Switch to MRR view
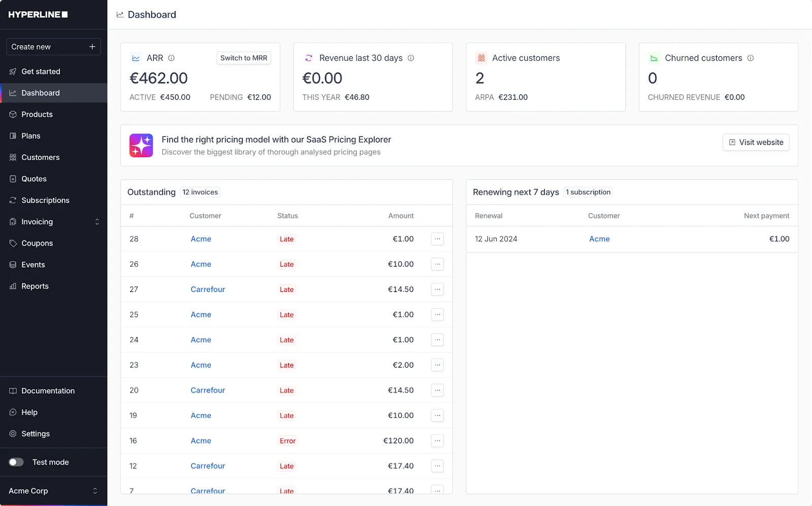The image size is (812, 506). [244, 58]
